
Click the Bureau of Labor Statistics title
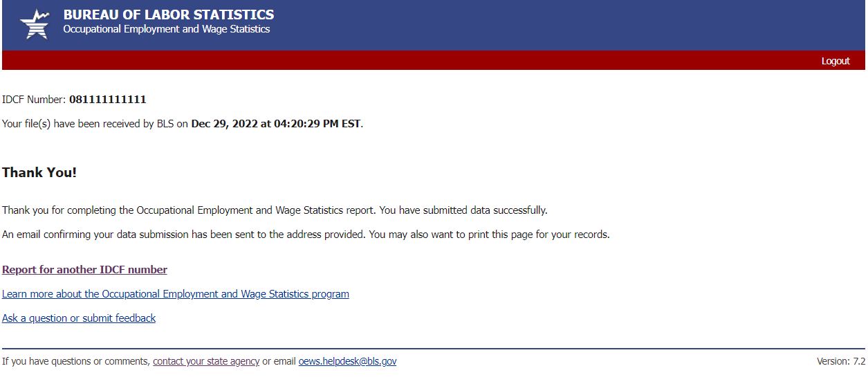[168, 15]
